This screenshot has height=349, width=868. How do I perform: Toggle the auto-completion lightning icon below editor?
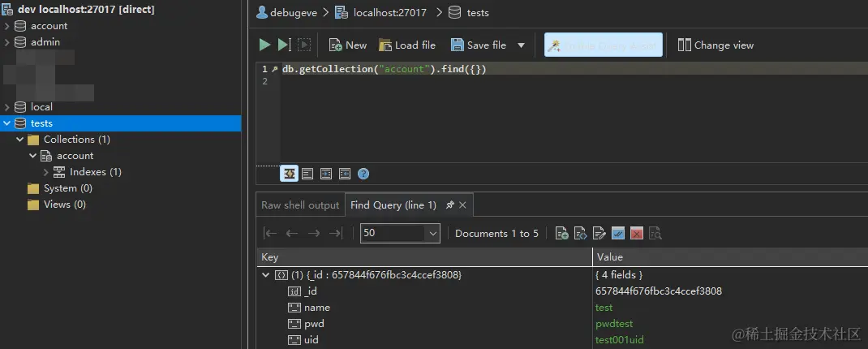[289, 174]
